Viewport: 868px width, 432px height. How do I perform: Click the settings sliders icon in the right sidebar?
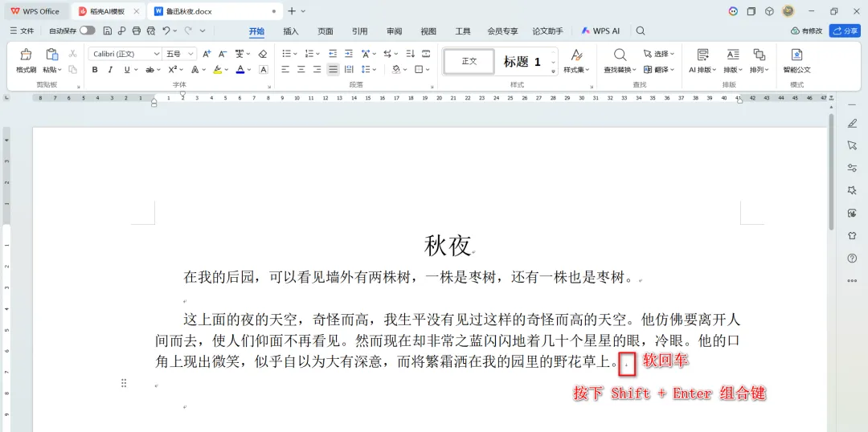click(x=852, y=168)
